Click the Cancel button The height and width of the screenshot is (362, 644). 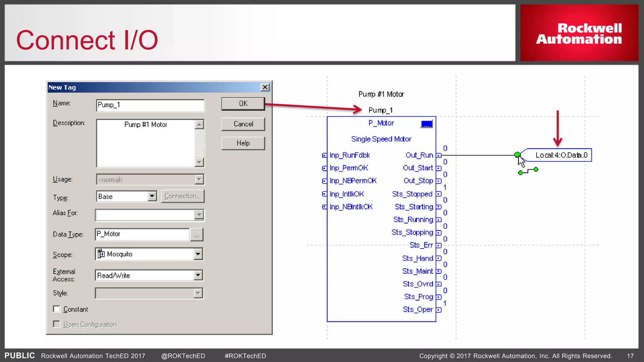243,124
